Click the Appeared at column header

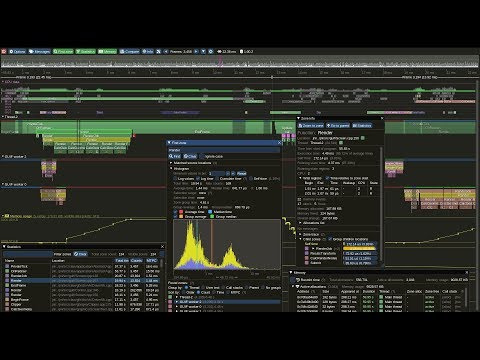(x=350, y=292)
